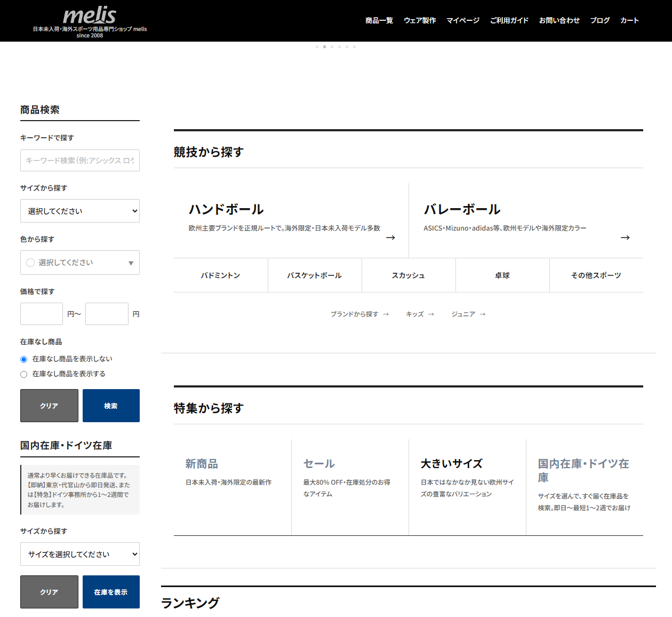Click the 商品検索 sidebar heading
This screenshot has height=617, width=672.
click(40, 110)
